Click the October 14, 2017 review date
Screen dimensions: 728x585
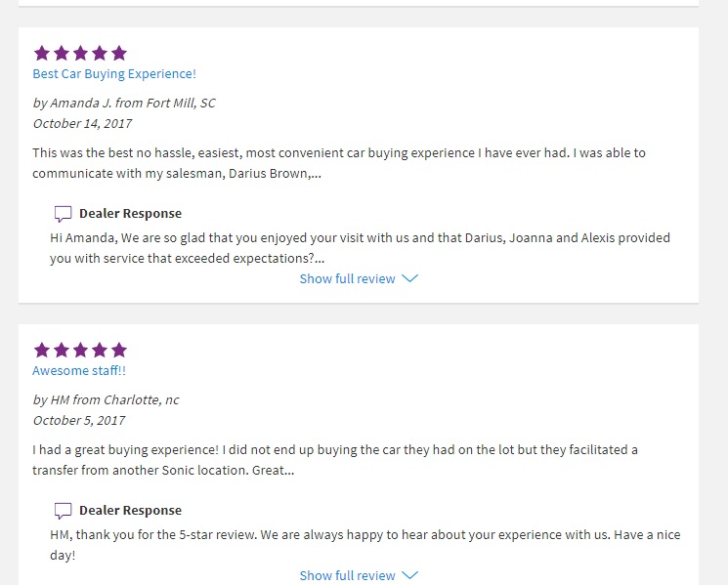point(82,123)
